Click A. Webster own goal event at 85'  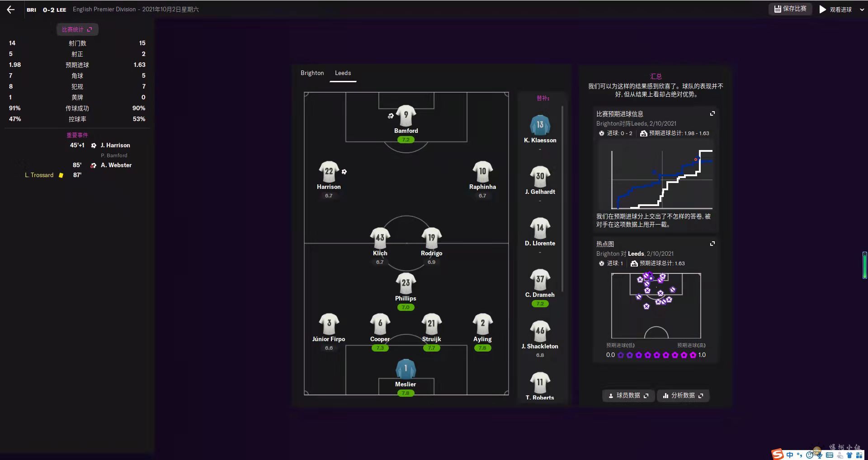click(102, 165)
